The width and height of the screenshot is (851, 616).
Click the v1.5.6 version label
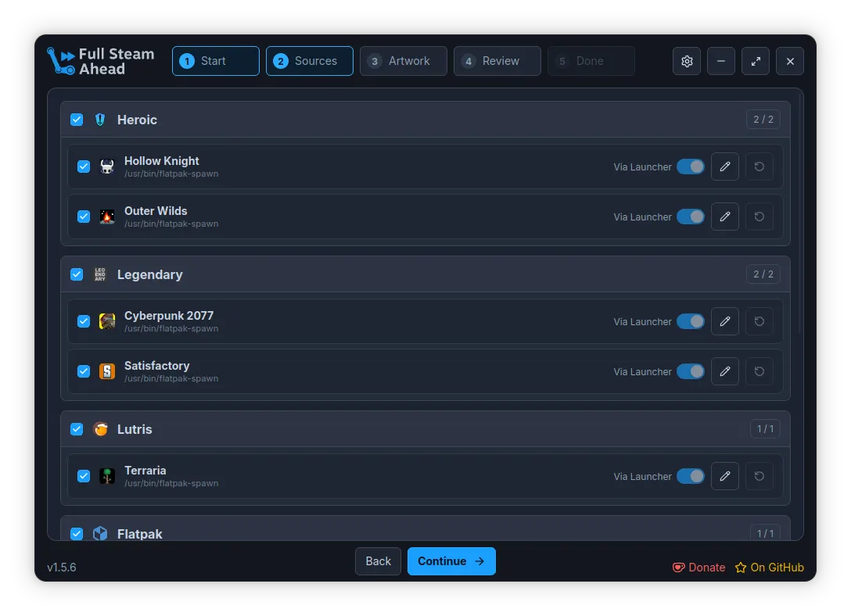click(x=62, y=568)
